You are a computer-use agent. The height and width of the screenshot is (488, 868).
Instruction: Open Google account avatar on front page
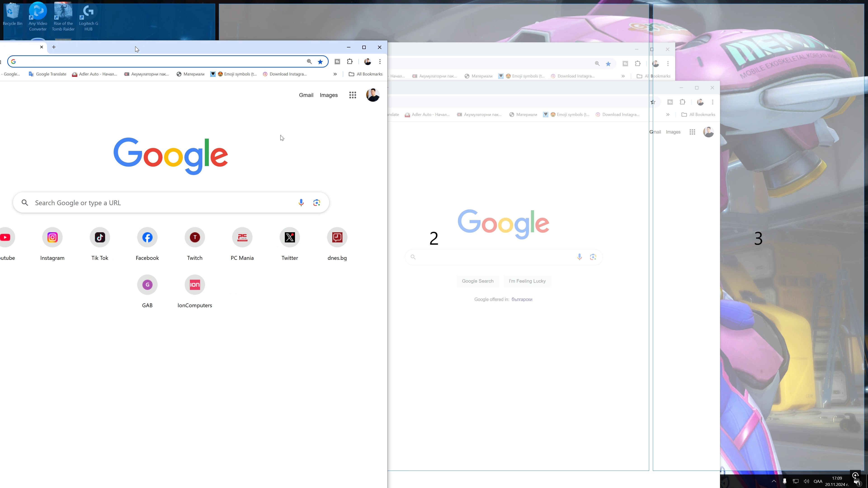(373, 95)
